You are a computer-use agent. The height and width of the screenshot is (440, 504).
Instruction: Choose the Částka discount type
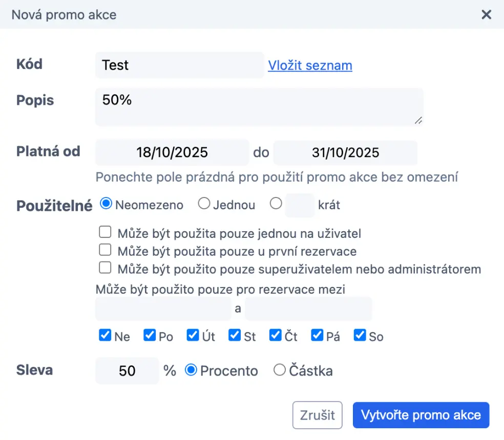[280, 370]
